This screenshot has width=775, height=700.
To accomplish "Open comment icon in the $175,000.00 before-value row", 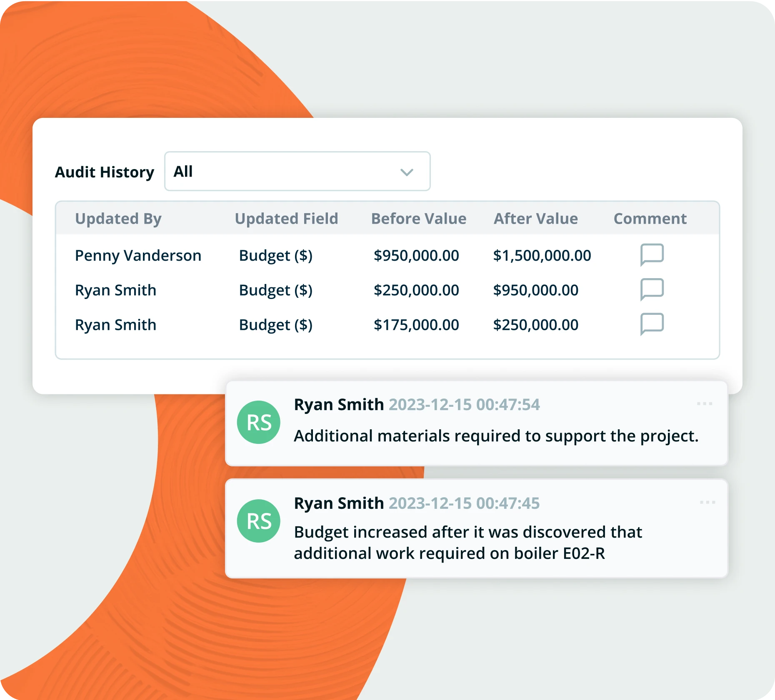I will [x=652, y=324].
